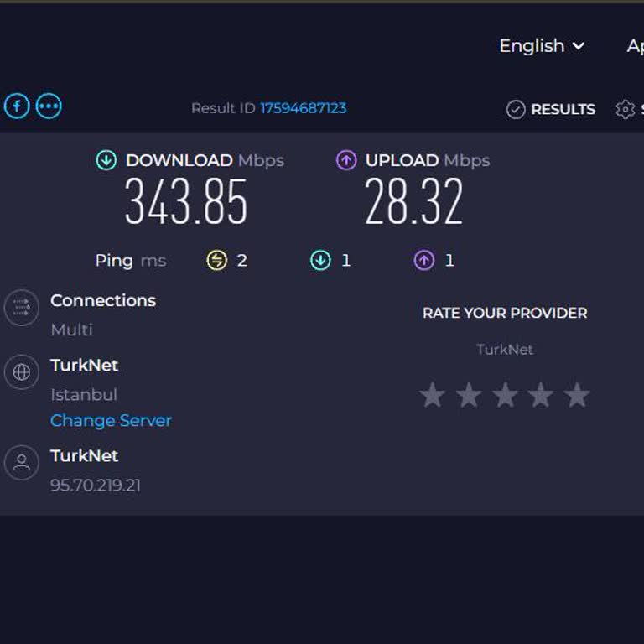
Task: Click the Multi connections label
Action: point(72,330)
